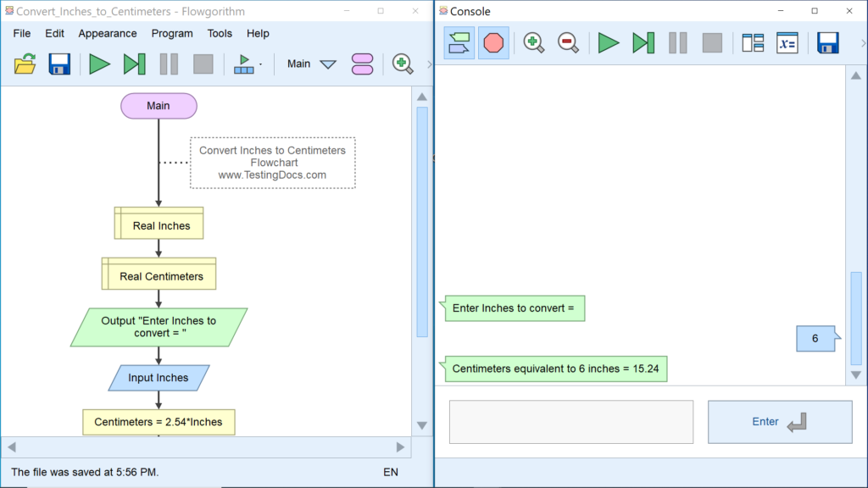Zoom in on the flowchart canvas
Image resolution: width=868 pixels, height=488 pixels.
pyautogui.click(x=403, y=64)
